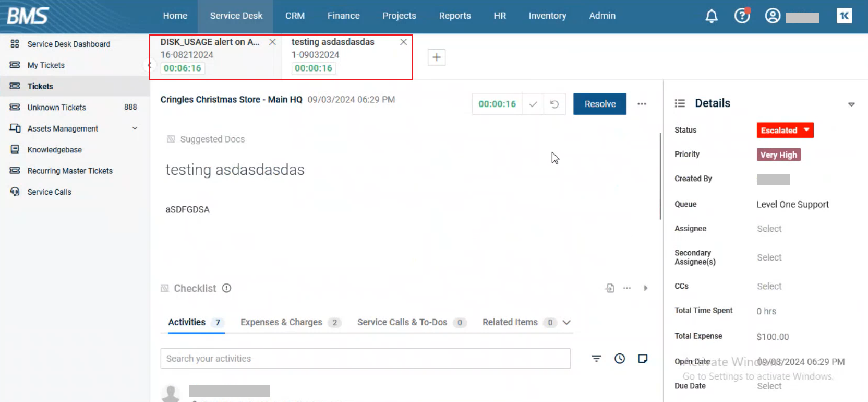Click the clock time entry icon
The image size is (868, 402).
pyautogui.click(x=620, y=358)
